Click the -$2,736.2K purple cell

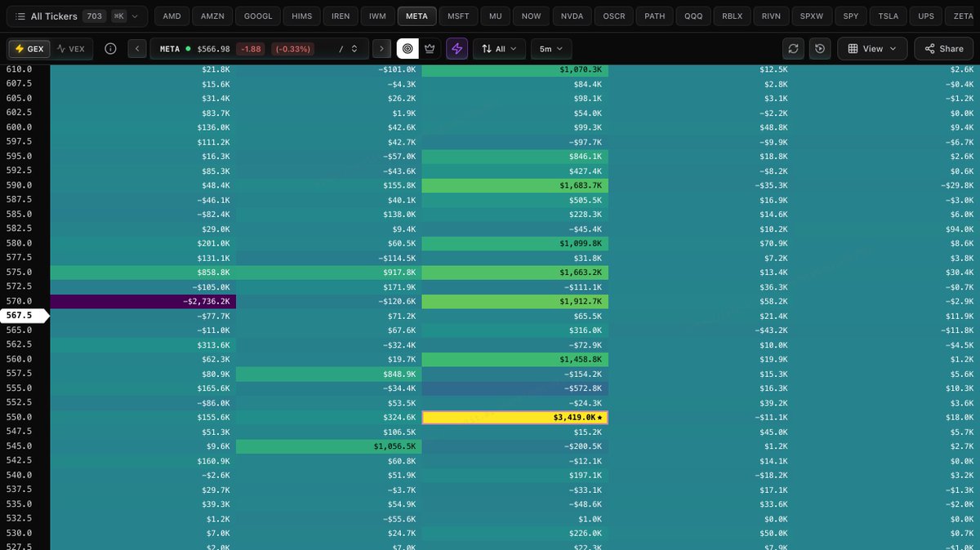tap(143, 301)
